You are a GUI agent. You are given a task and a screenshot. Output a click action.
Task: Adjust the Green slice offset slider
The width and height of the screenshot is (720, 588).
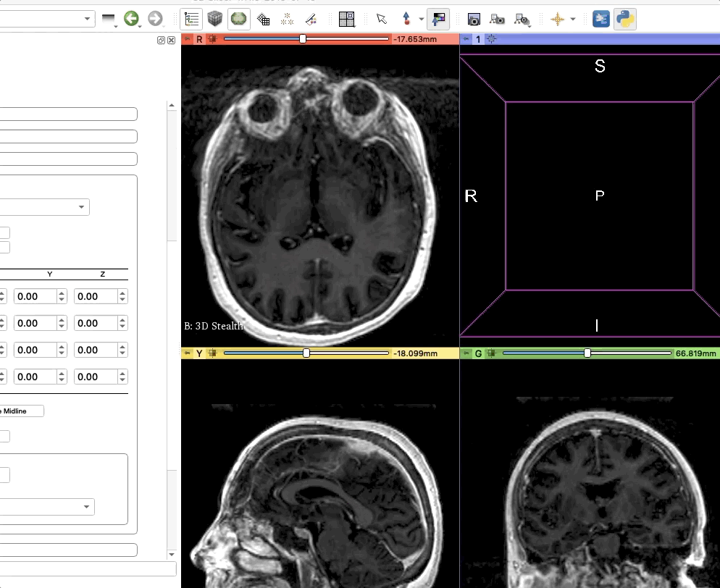(587, 353)
